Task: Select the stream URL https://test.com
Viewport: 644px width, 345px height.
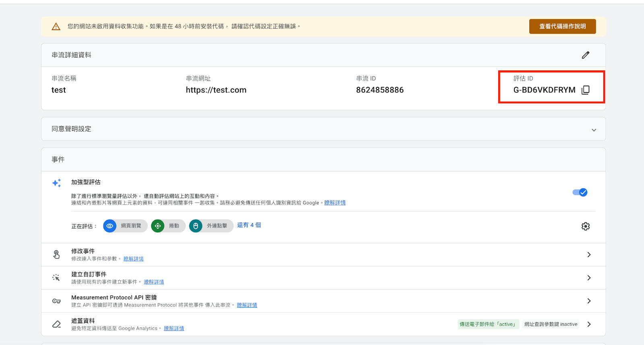Action: (216, 90)
